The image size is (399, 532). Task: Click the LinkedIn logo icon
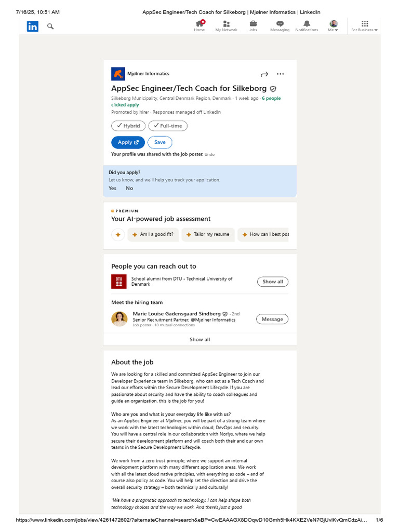(33, 26)
